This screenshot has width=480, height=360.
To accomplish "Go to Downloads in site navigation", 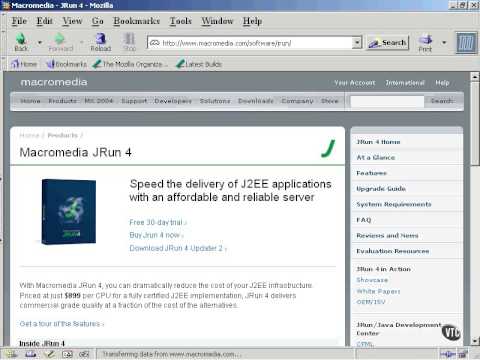I will pos(256,101).
